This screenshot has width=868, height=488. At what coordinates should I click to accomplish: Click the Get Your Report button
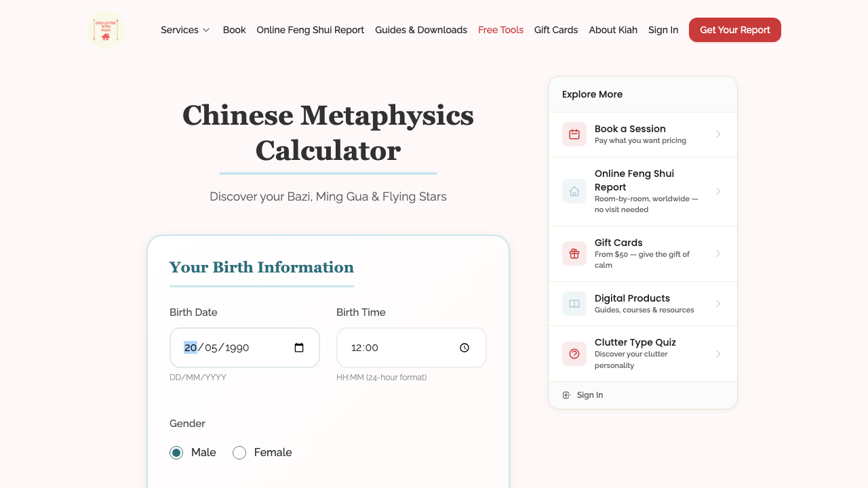pos(735,30)
